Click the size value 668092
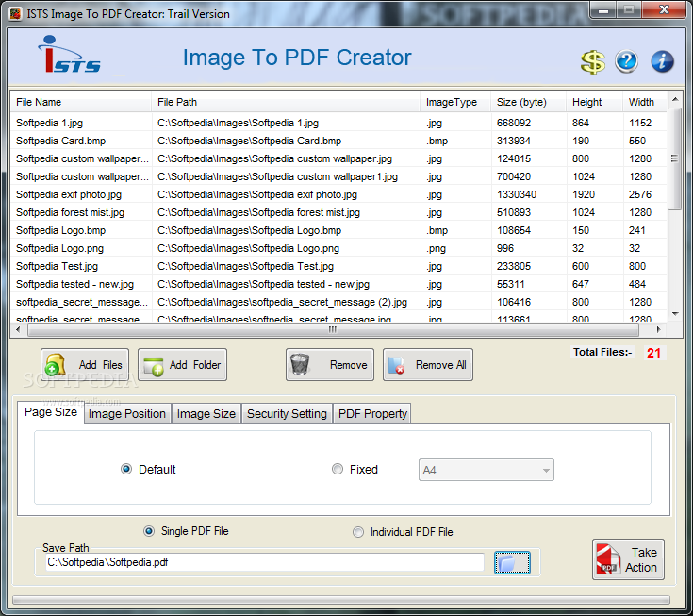 [514, 123]
